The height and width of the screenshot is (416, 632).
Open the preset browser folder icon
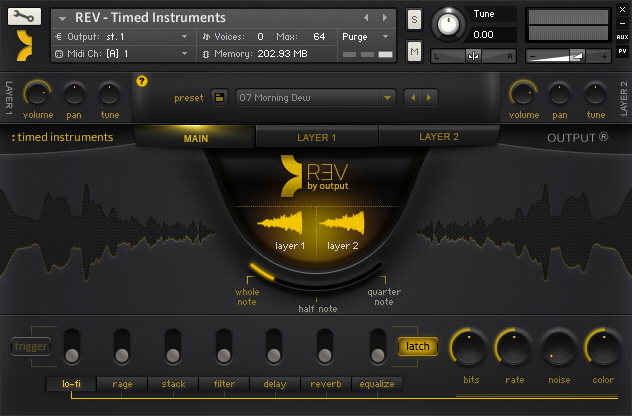(x=219, y=98)
